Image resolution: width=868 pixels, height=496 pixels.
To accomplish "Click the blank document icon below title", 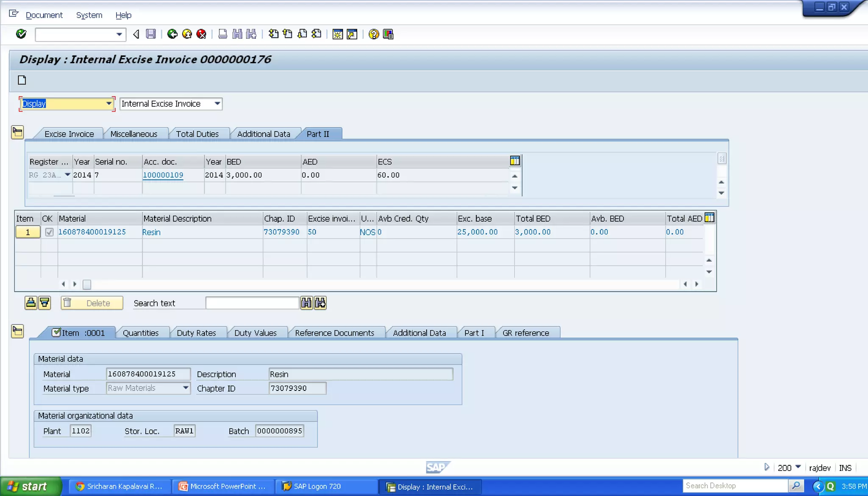I will pos(22,80).
